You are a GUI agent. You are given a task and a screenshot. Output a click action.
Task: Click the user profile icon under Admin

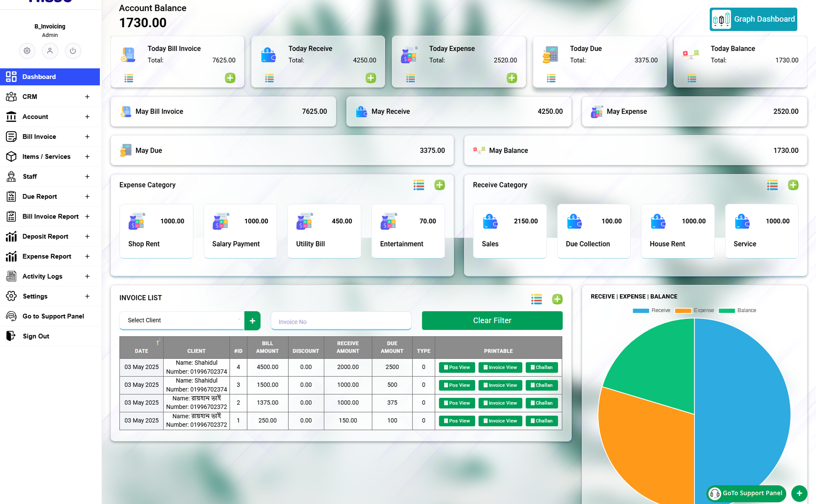50,51
